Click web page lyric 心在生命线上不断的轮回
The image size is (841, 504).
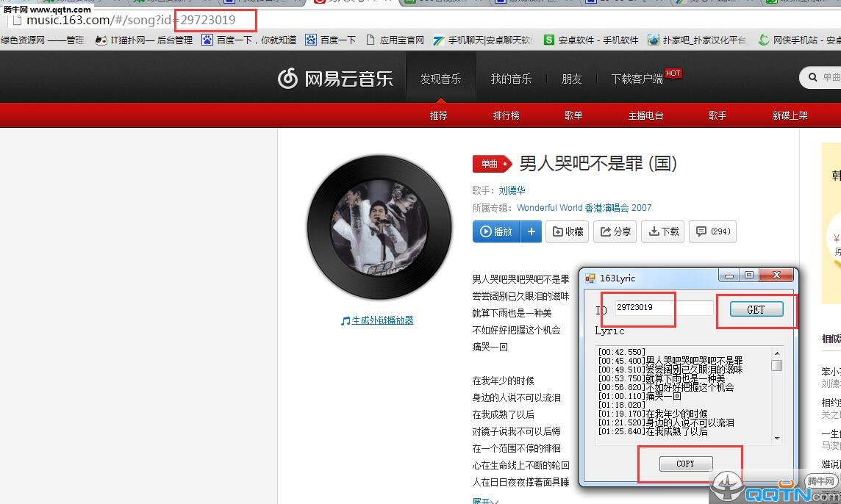point(520,465)
